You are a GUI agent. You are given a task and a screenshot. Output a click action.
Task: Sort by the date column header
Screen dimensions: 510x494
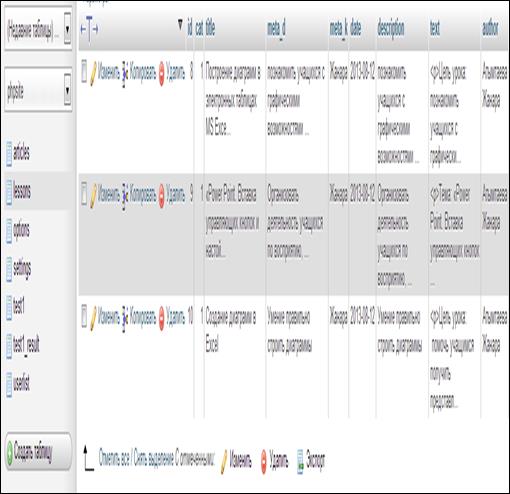point(356,28)
